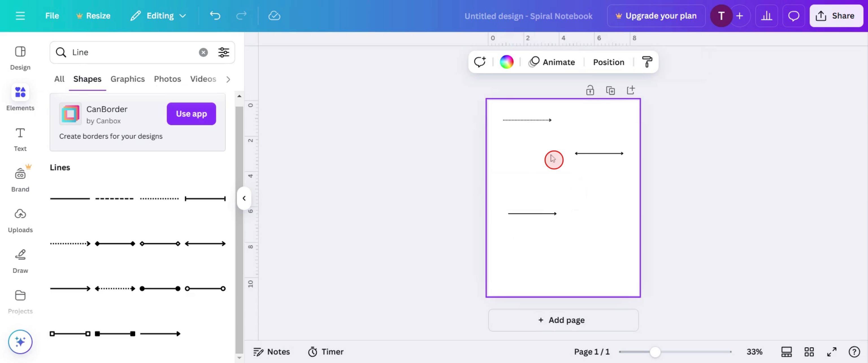
Task: Click Upgrade your plan button
Action: pyautogui.click(x=656, y=16)
